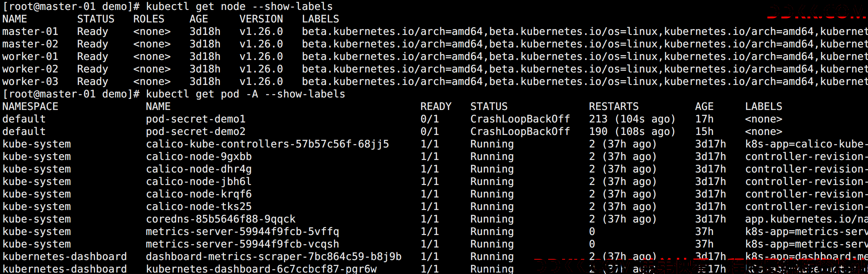Select the node name 'worker-01'
The image size is (868, 274).
(x=30, y=57)
